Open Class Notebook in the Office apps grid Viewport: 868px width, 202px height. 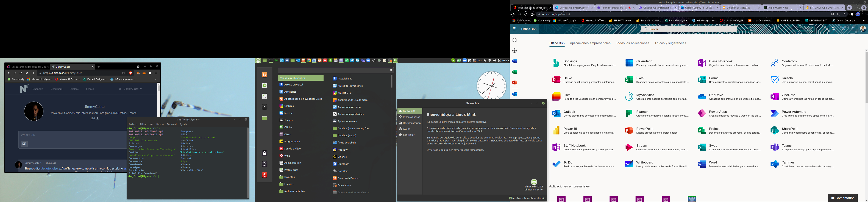point(729,63)
